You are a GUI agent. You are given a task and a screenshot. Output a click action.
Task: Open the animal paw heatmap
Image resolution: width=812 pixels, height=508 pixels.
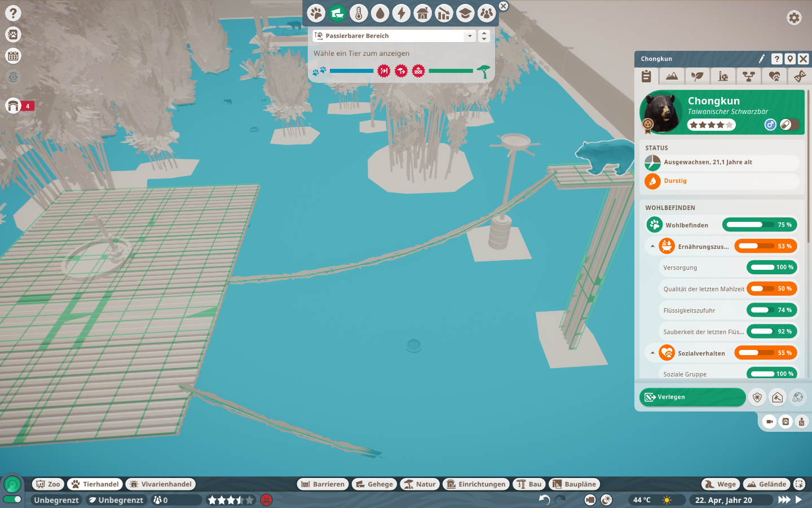click(316, 13)
